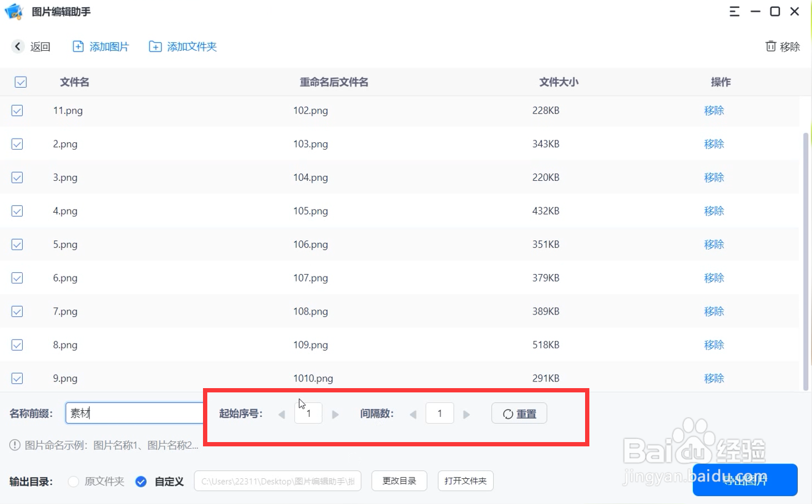Click the 移除 trash button at top right
Viewport: 812px width, 504px height.
click(x=783, y=47)
